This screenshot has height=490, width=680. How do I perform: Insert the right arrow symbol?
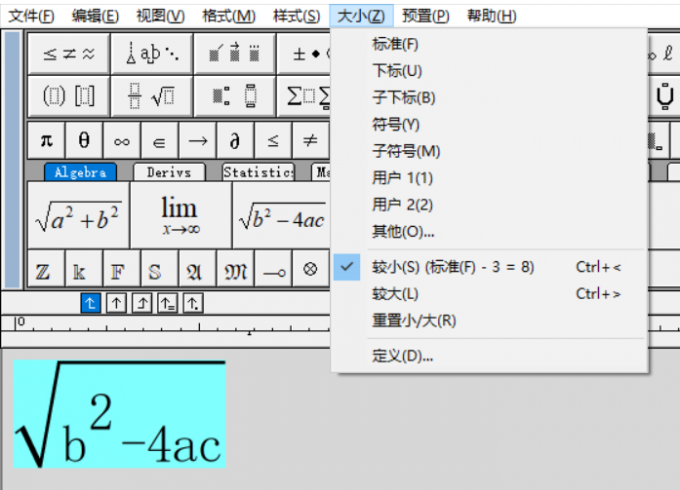[197, 140]
